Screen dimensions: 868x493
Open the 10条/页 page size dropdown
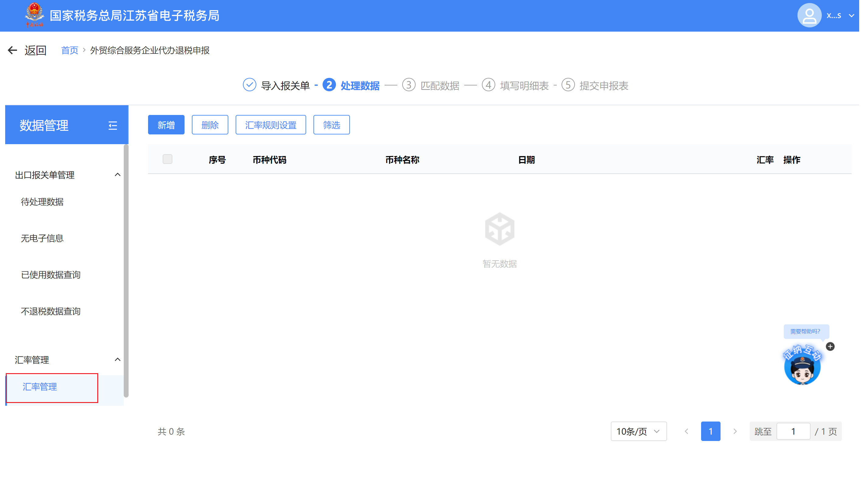(638, 431)
